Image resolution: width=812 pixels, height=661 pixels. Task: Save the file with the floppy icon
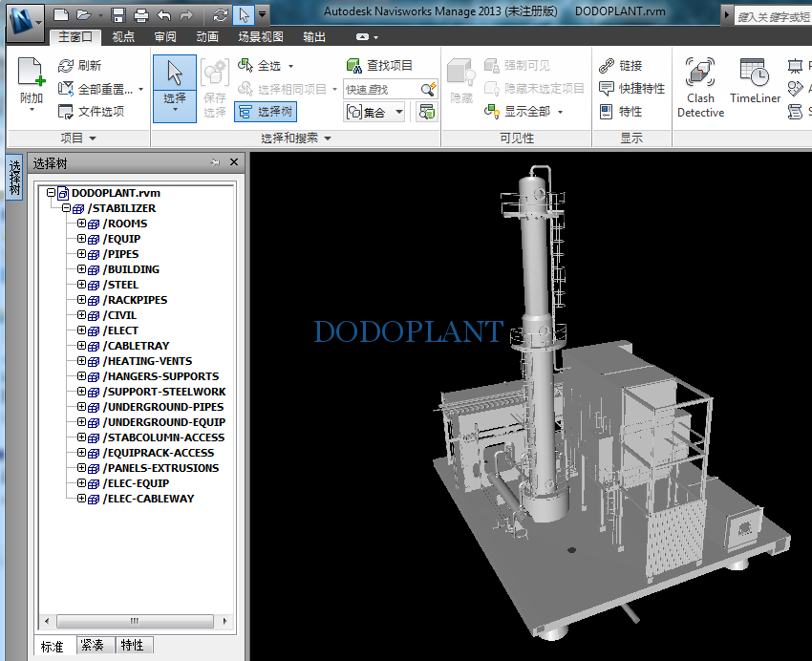click(118, 15)
